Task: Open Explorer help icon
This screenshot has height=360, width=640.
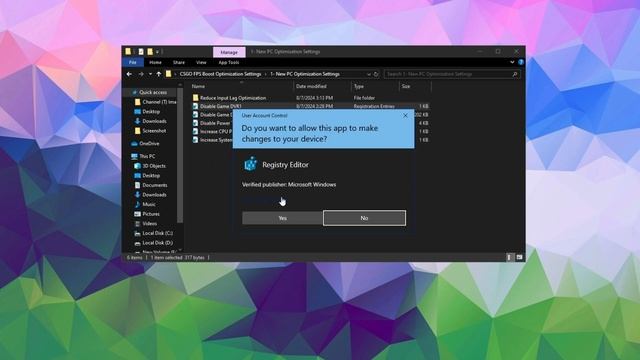Action: pyautogui.click(x=521, y=62)
